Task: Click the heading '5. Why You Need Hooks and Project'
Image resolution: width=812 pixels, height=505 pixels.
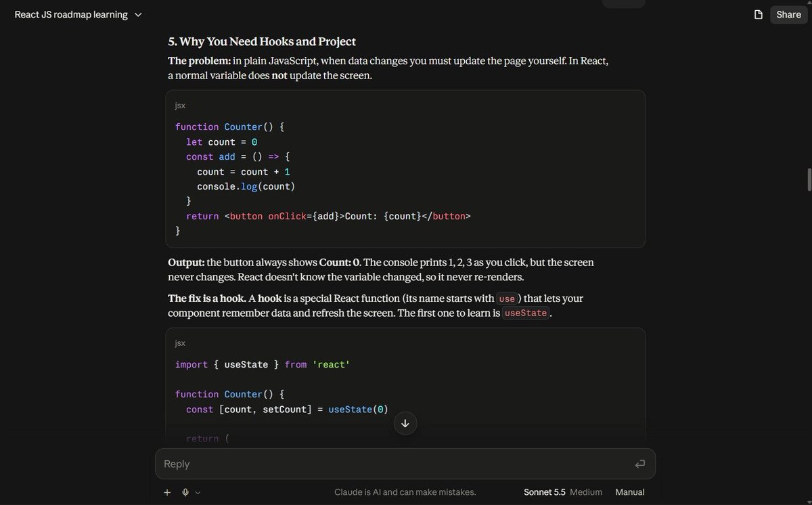Action: [262, 41]
